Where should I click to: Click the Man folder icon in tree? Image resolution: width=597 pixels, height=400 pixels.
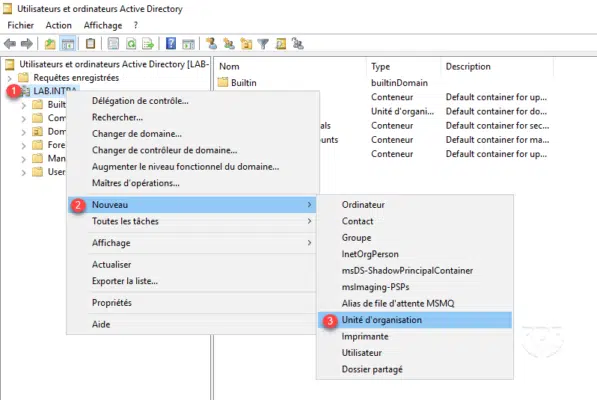[x=37, y=158]
